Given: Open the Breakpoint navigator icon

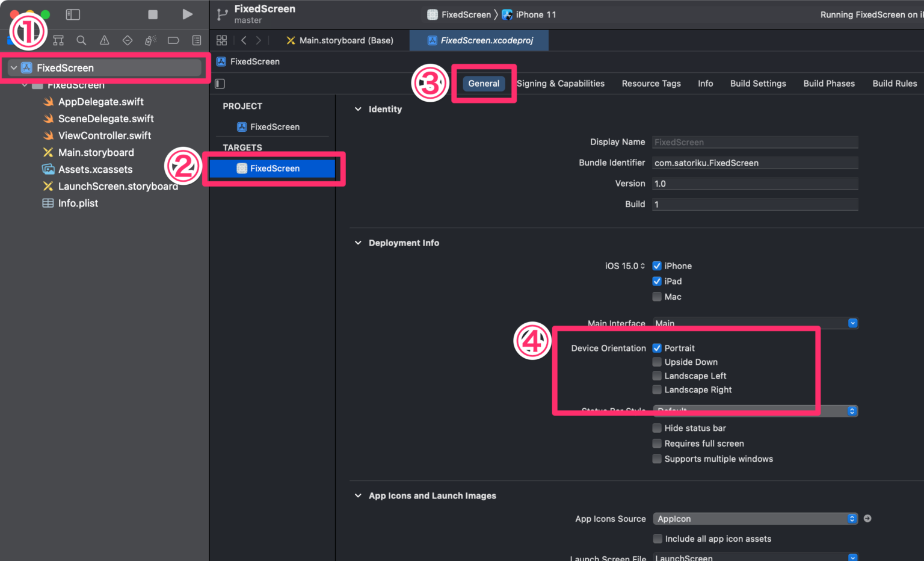Looking at the screenshot, I should click(173, 40).
